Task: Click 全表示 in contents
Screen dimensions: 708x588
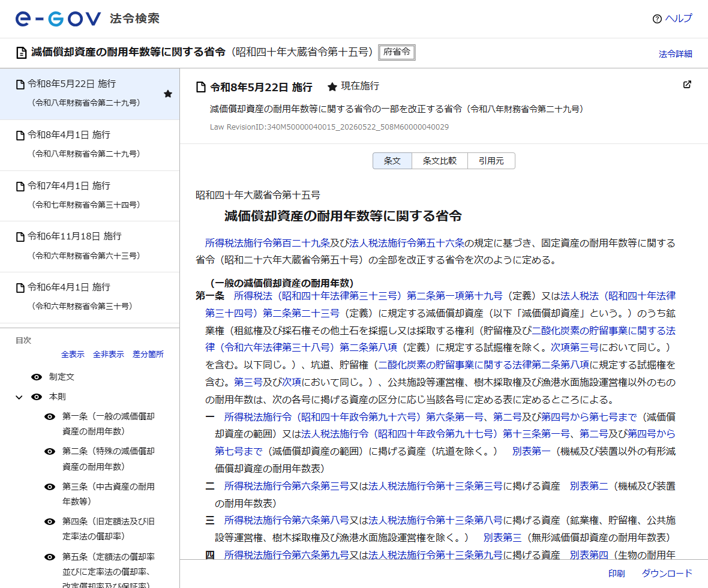Action: (x=73, y=355)
